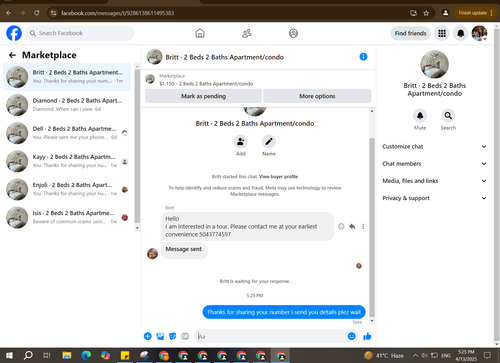The width and height of the screenshot is (500, 363).
Task: Mute this conversation with bell icon
Action: coord(420,116)
